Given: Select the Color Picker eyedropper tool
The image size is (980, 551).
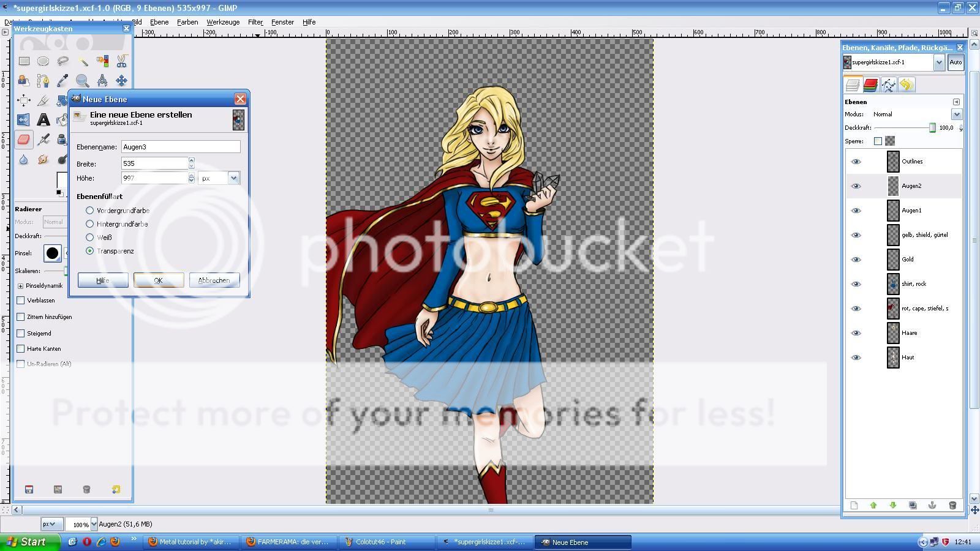Looking at the screenshot, I should click(62, 80).
